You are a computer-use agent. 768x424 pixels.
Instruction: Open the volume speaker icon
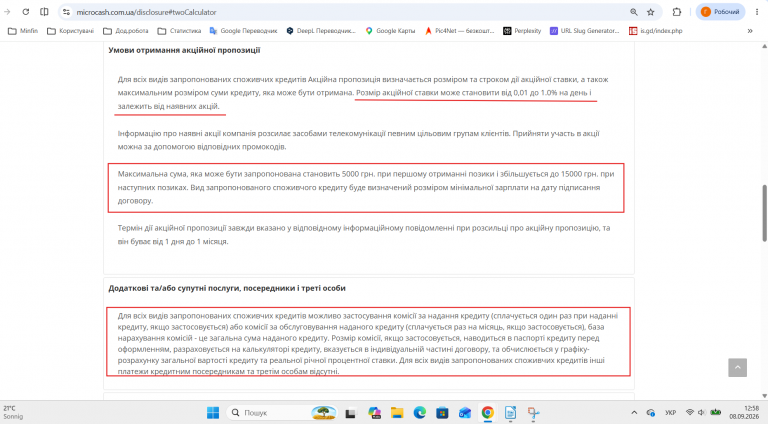coord(702,413)
